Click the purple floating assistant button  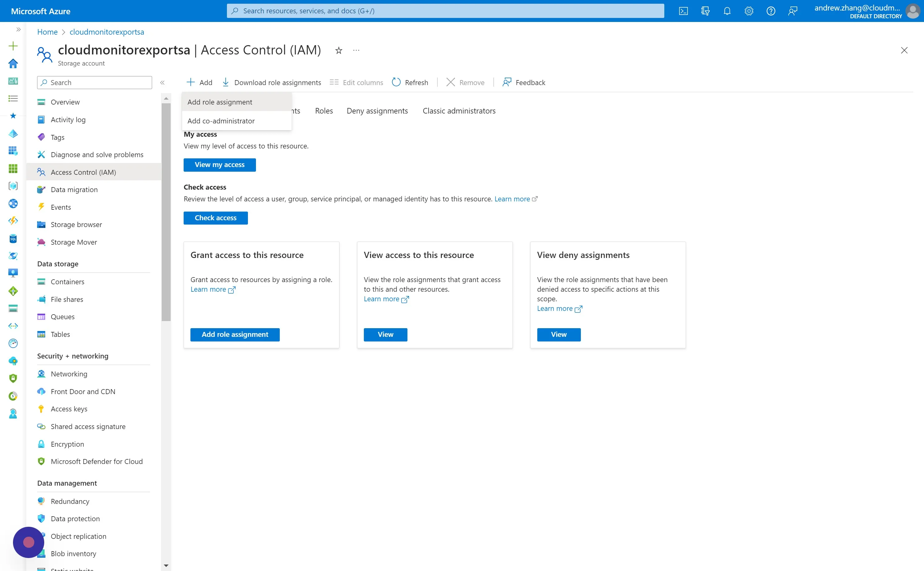pos(29,542)
